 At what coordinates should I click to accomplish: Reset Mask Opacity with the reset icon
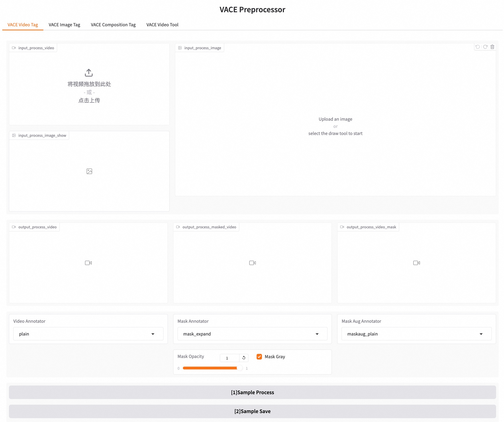244,358
